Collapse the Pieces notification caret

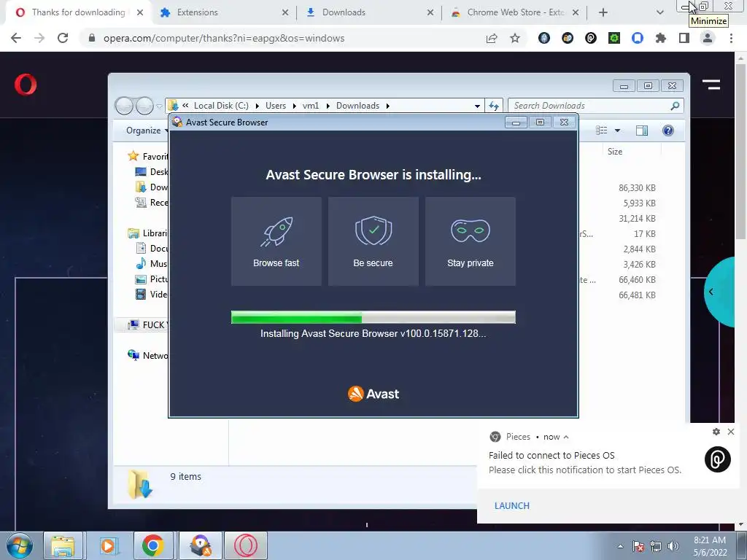tap(566, 437)
